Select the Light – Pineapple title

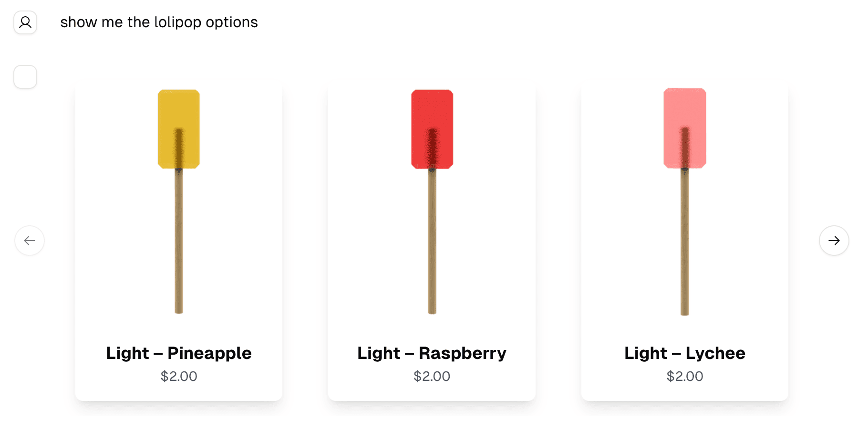click(179, 353)
